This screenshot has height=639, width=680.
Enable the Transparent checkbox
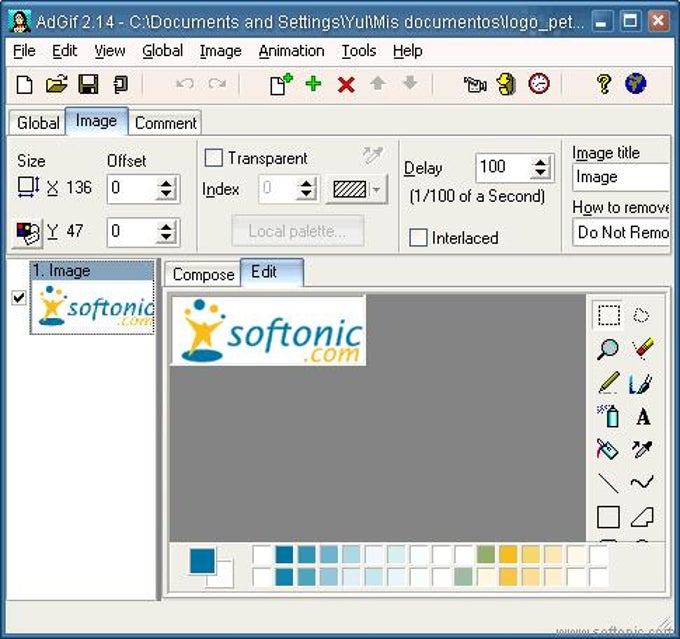coord(214,158)
